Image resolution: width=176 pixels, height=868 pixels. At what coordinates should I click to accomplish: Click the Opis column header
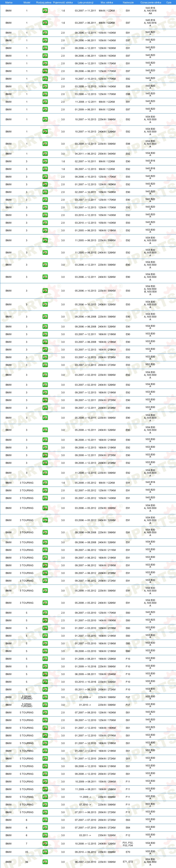[169, 2]
